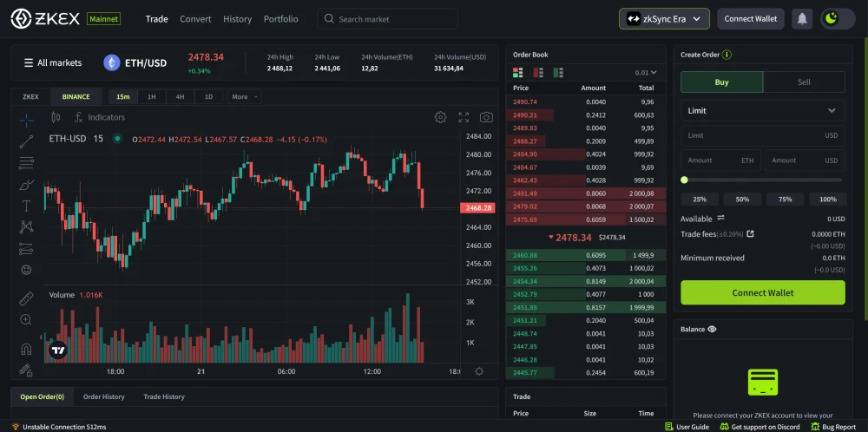The width and height of the screenshot is (868, 432).
Task: Toggle balance visibility eye icon
Action: pos(712,329)
